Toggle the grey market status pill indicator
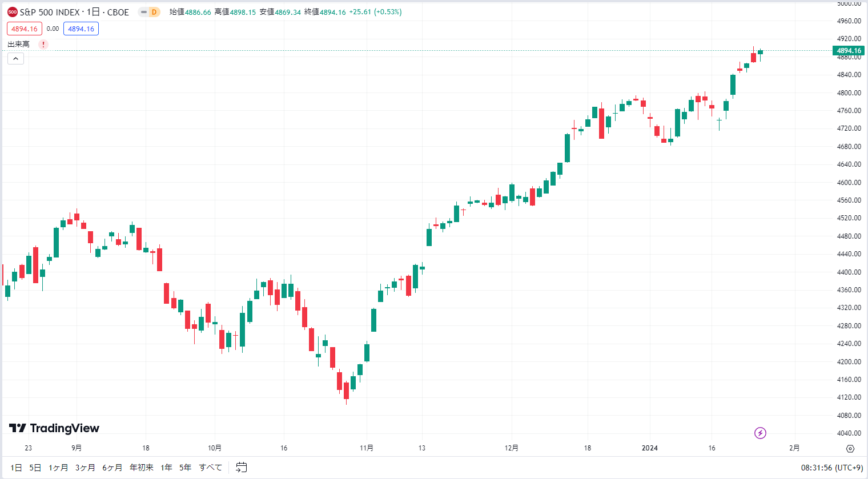This screenshot has width=868, height=479. 144,12
